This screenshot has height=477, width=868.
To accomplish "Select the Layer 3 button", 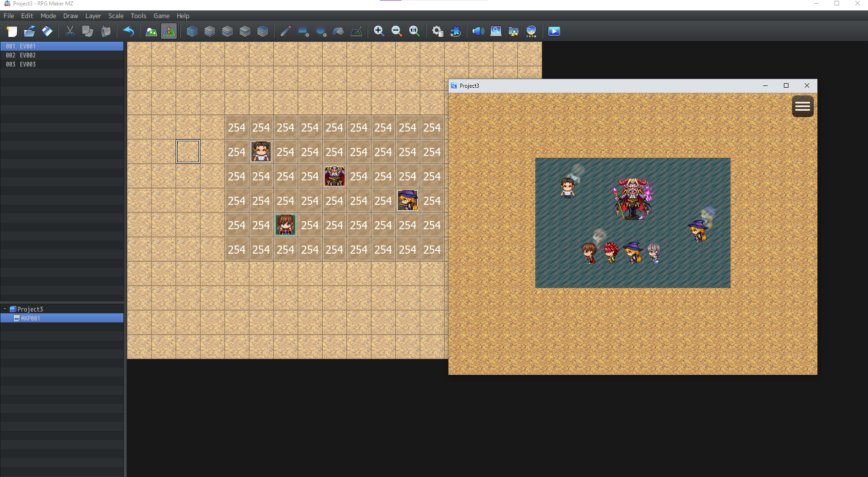I will pos(245,31).
